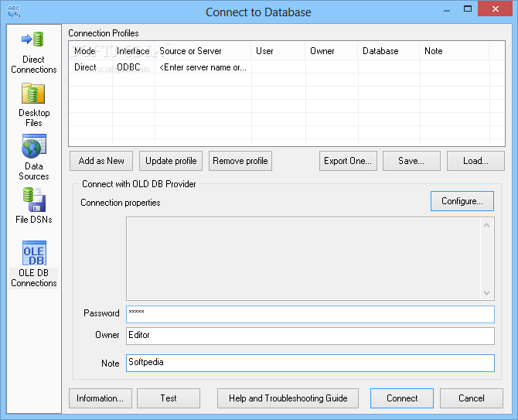Click the Add as New button

(101, 161)
